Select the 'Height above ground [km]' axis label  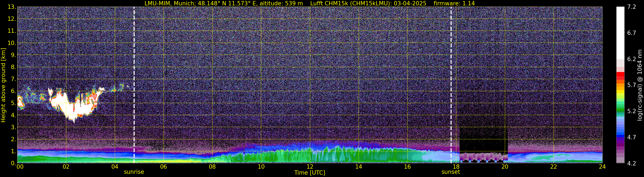tap(3, 85)
